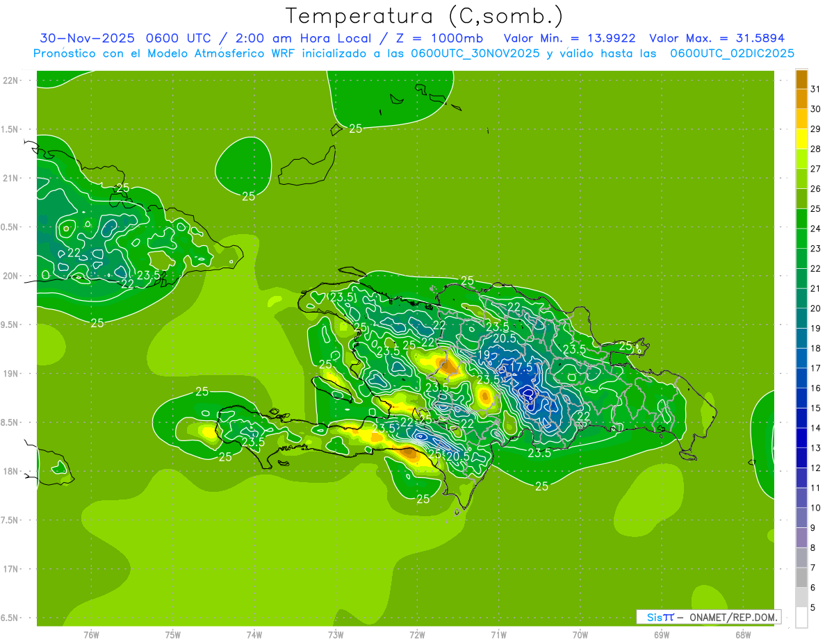
Task: Click the '74W' longitude axis label
Action: click(x=254, y=634)
